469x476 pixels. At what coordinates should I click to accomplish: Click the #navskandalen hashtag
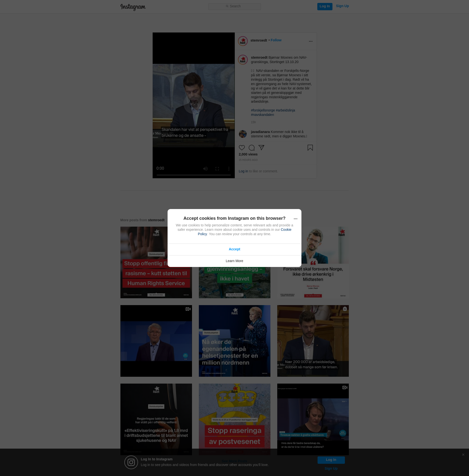262,115
